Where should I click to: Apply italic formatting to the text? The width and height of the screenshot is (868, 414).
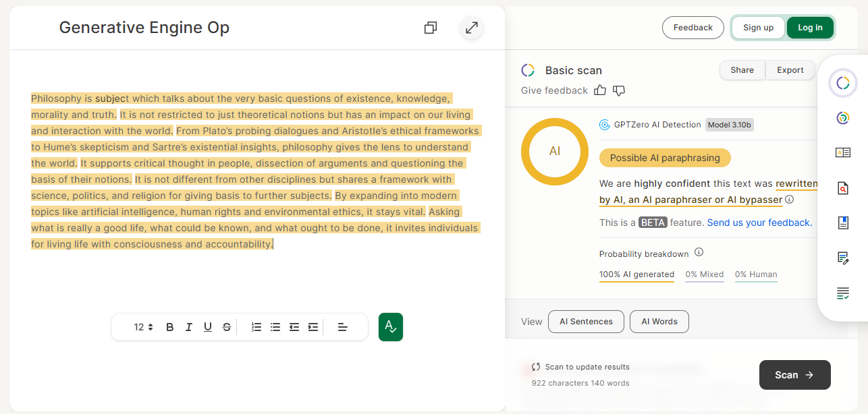tap(189, 327)
